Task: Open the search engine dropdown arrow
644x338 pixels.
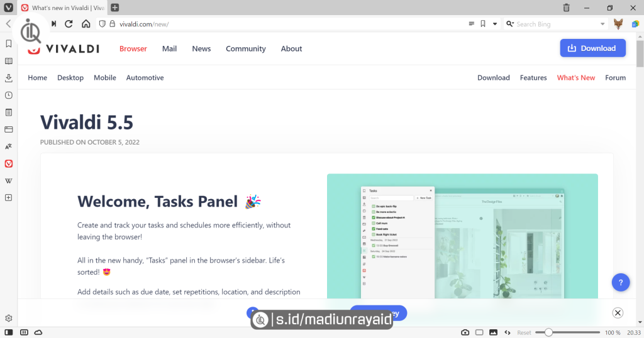Action: 602,24
